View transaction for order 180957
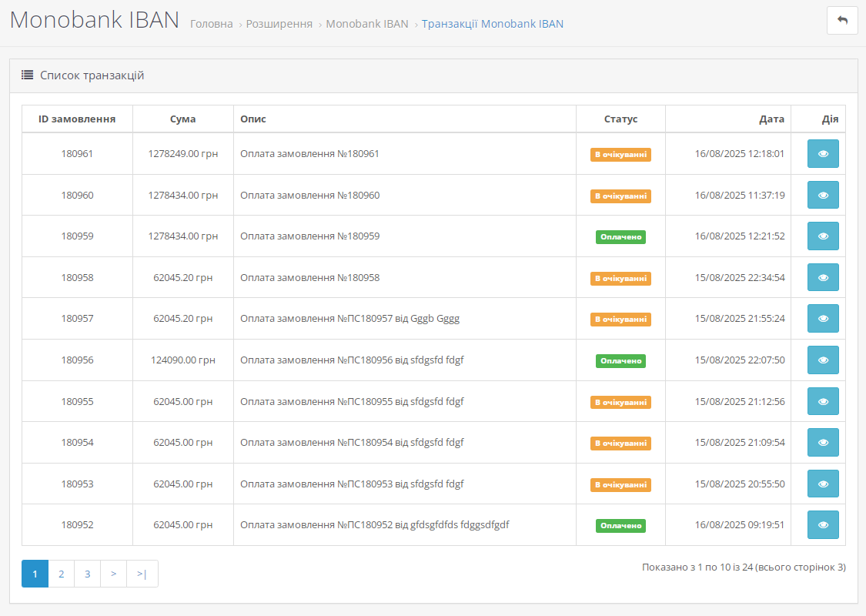Image resolution: width=866 pixels, height=616 pixels. (x=823, y=318)
